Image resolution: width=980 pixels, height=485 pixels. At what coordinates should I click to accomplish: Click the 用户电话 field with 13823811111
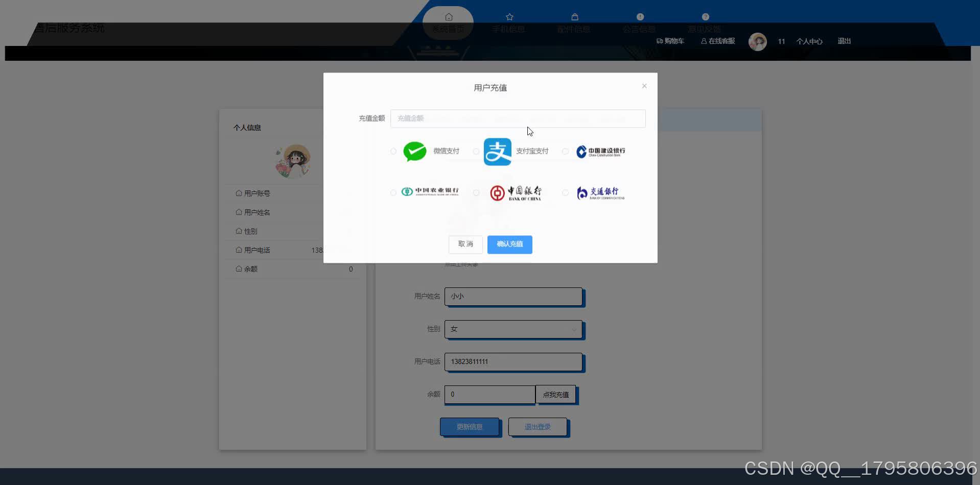tap(514, 362)
